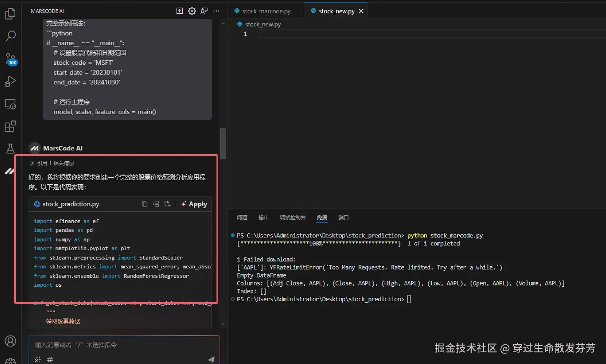Screen dimensions: 606x364
Task: Click the sparkle command icon in chat input
Action: click(x=38, y=359)
